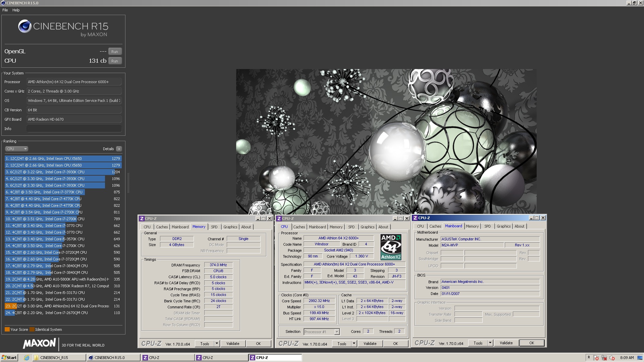This screenshot has height=362, width=644.
Task: Open Tools dropdown arrow in Memory CPU-Z window
Action: coord(217,344)
